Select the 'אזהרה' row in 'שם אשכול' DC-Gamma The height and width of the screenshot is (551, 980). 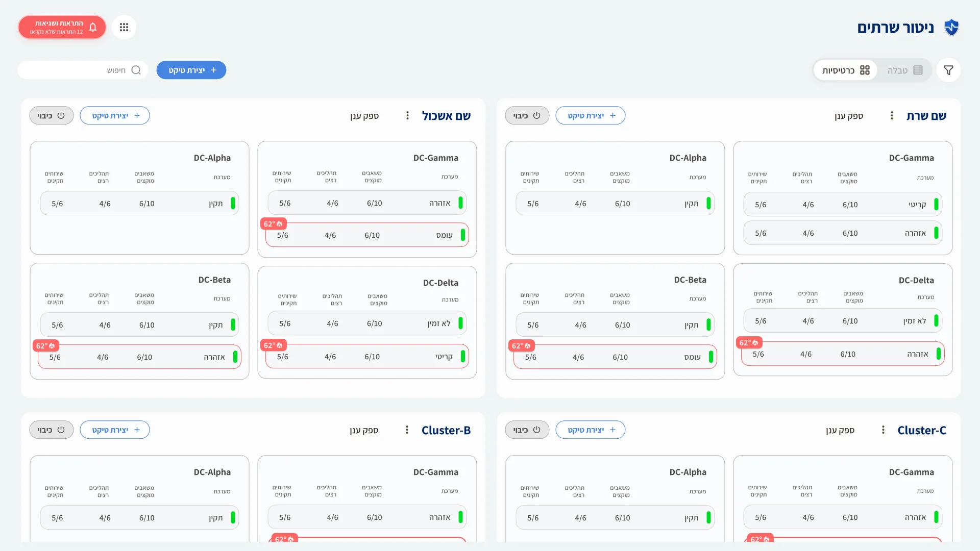(x=367, y=203)
